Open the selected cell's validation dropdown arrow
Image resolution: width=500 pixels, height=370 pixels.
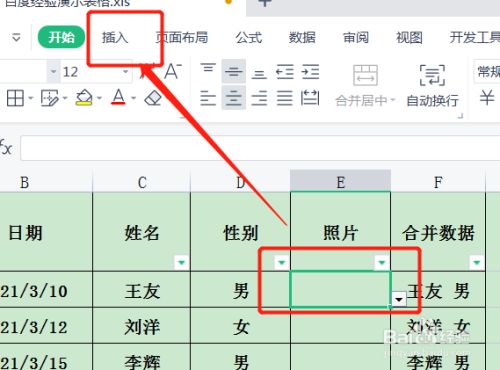click(399, 299)
